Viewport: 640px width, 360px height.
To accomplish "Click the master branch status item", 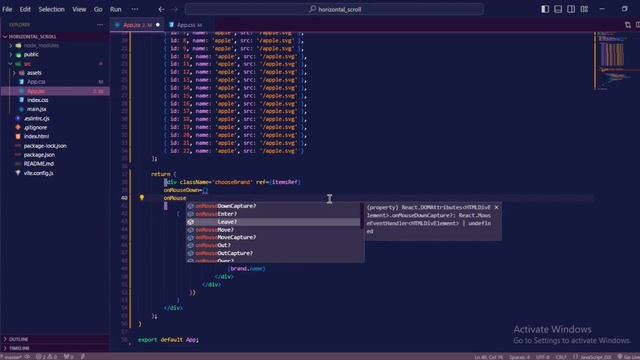I will pos(13,357).
